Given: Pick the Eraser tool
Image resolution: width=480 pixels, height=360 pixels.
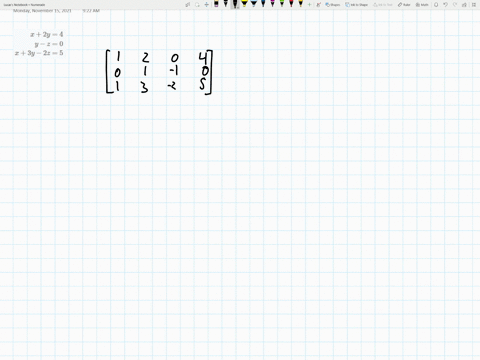Looking at the screenshot, I should (x=216, y=4).
